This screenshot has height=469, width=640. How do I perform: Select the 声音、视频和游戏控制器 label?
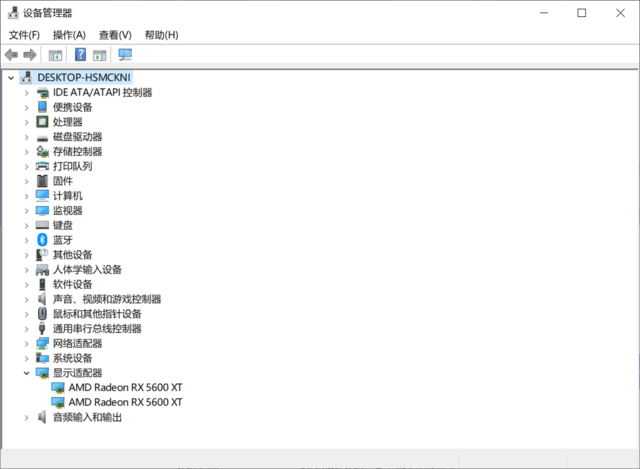107,299
